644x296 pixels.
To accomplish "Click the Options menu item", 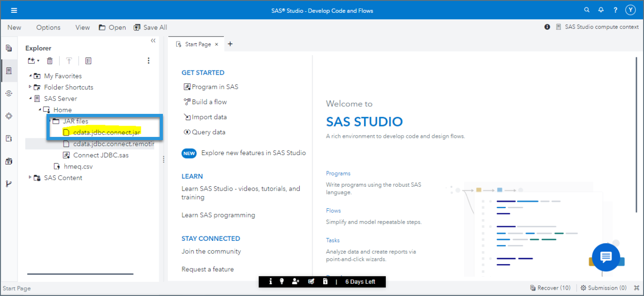I will coord(48,27).
